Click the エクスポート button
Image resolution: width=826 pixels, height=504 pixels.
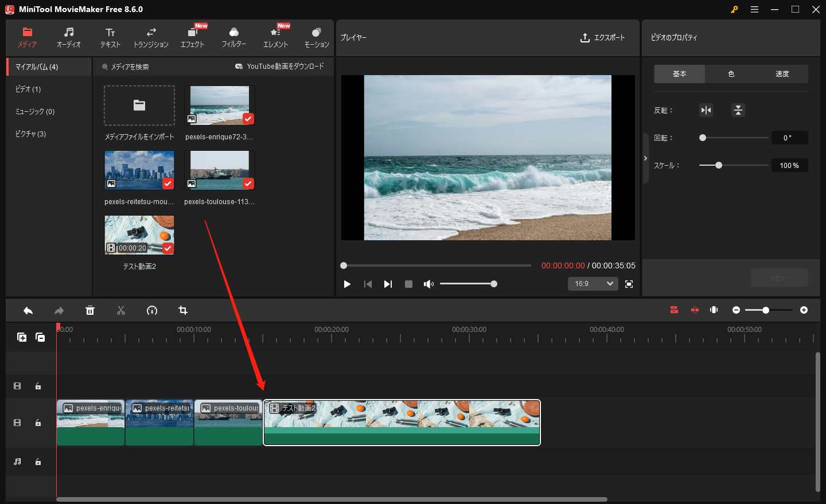[x=602, y=38]
